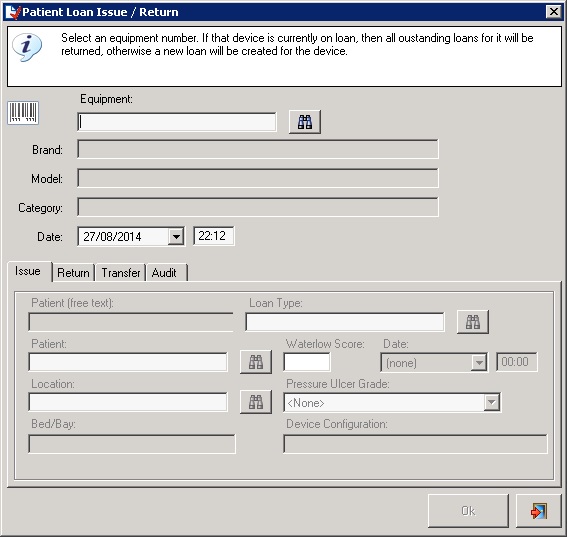Switch to the Transfer tab
This screenshot has width=567, height=537.
(121, 273)
